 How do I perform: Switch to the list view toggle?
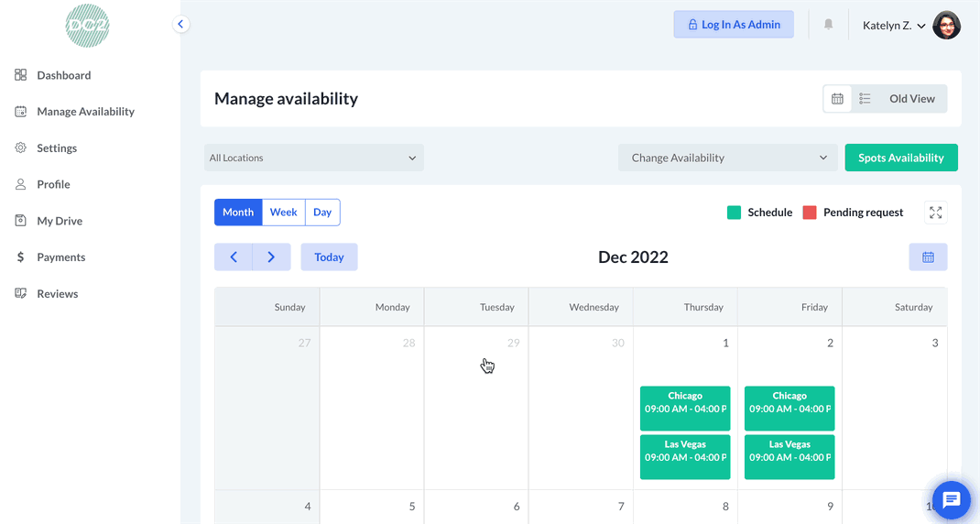pyautogui.click(x=865, y=99)
